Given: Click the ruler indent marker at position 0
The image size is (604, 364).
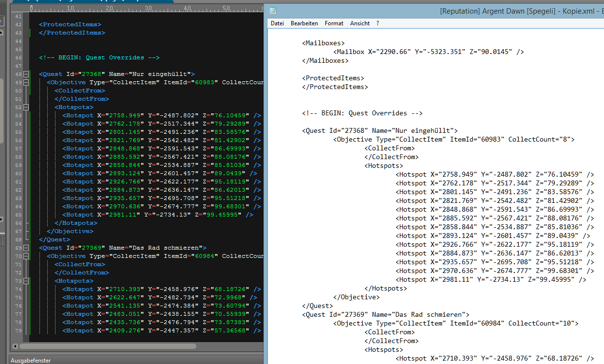Looking at the screenshot, I should pos(31,9).
